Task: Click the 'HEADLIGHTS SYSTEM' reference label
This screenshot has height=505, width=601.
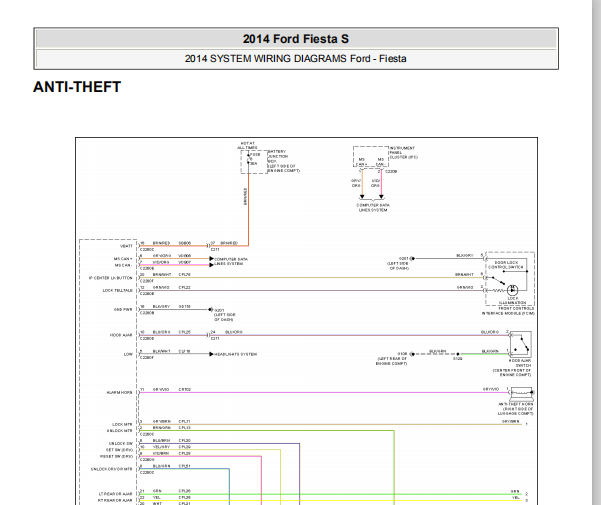Action: 235,354
